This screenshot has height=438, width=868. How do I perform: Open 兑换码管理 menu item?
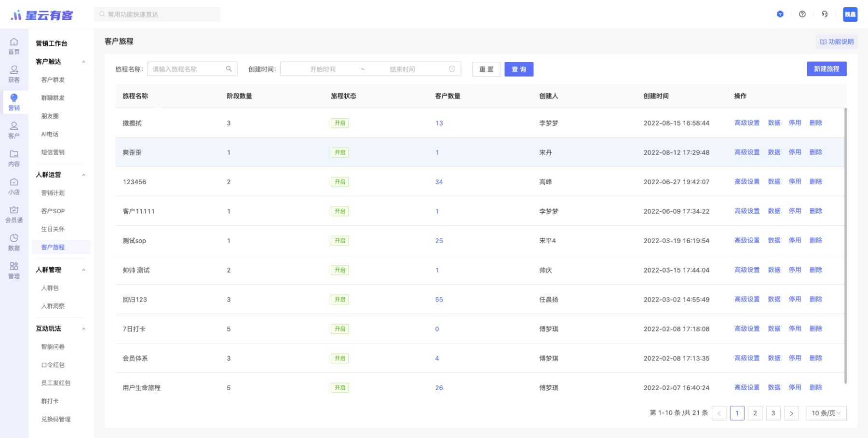55,419
